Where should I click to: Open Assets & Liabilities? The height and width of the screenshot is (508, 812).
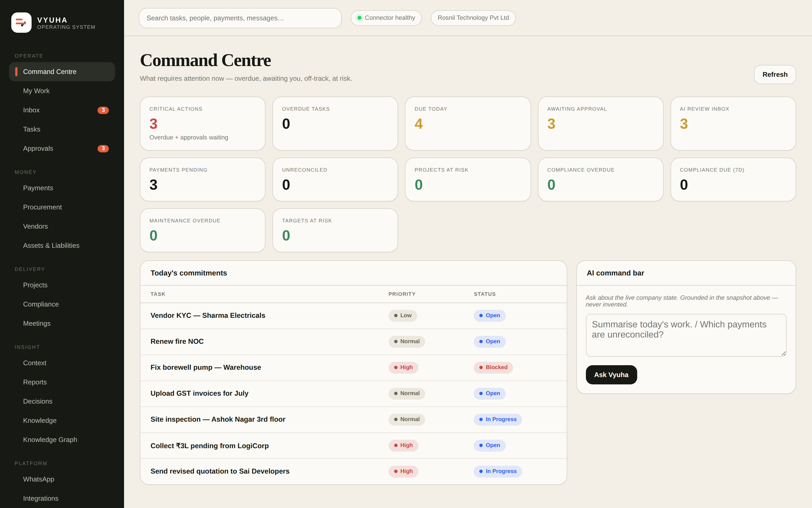62,246
